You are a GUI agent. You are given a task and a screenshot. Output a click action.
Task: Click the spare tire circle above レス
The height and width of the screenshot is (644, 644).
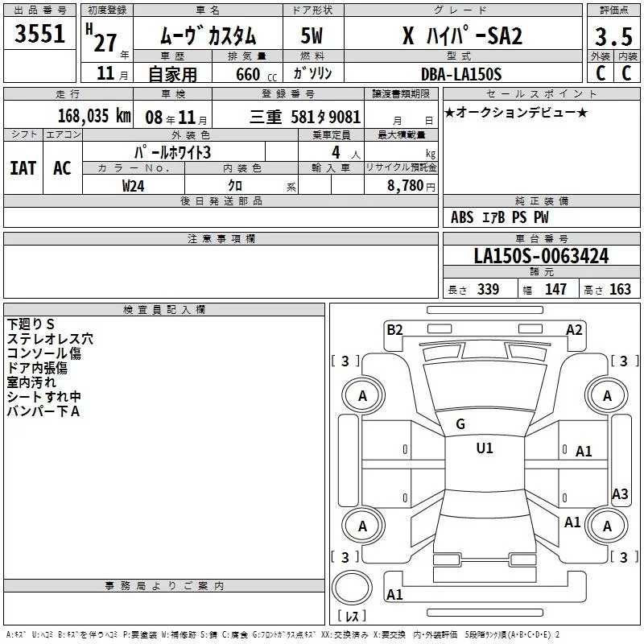(x=352, y=588)
